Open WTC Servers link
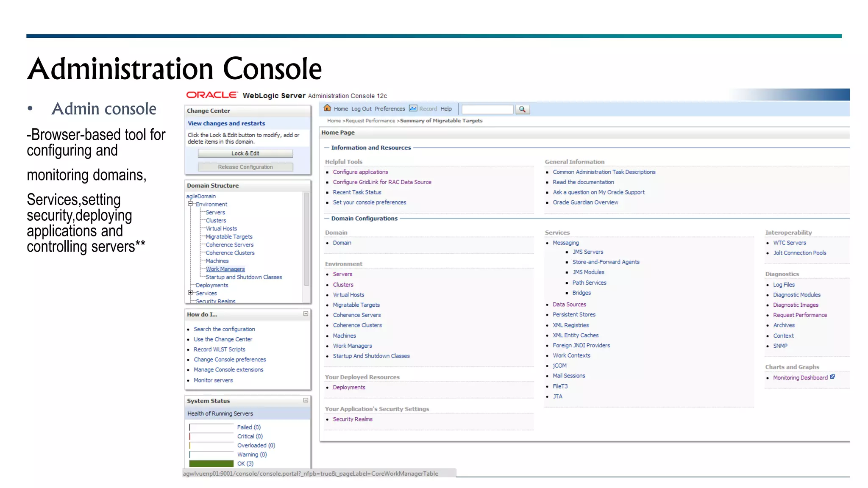Image resolution: width=868 pixels, height=488 pixels. click(x=790, y=243)
